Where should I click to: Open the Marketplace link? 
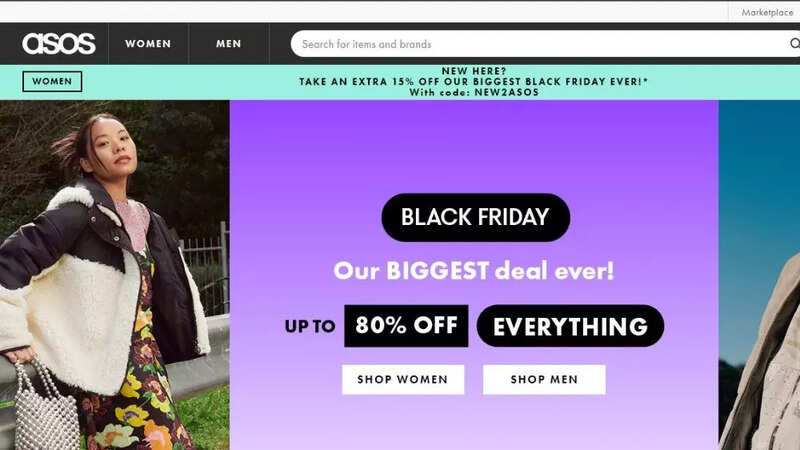point(767,12)
